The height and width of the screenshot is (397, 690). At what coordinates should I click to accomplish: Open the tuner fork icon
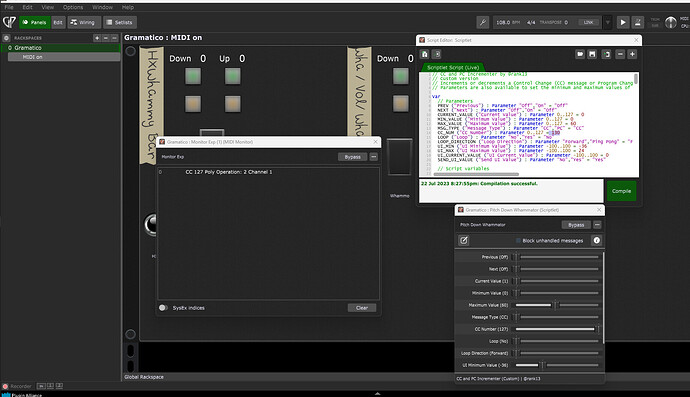coord(483,22)
